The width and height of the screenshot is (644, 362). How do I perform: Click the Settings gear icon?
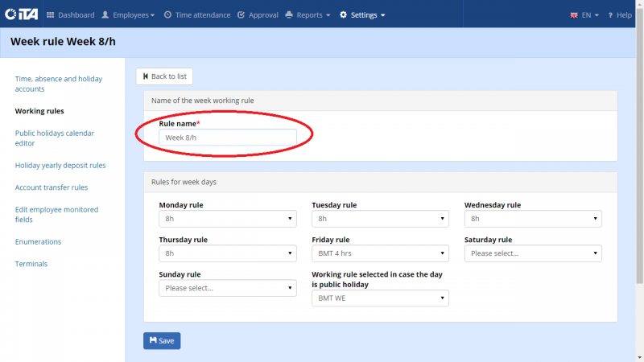click(343, 14)
